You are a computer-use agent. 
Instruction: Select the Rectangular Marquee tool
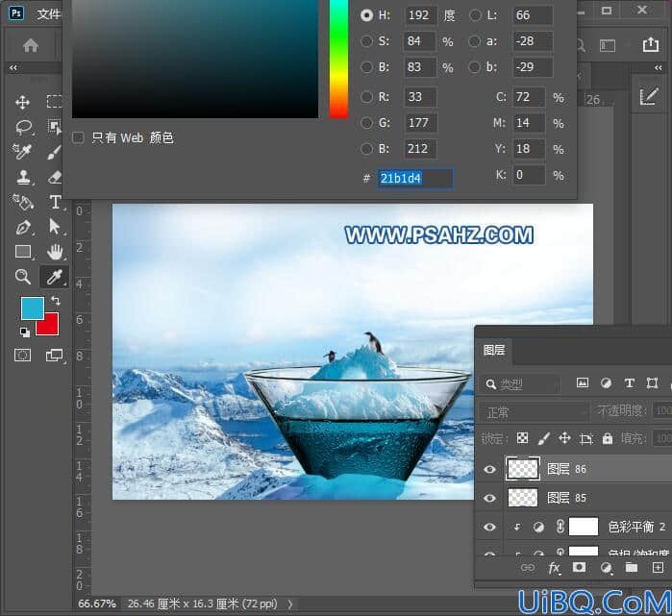[54, 102]
